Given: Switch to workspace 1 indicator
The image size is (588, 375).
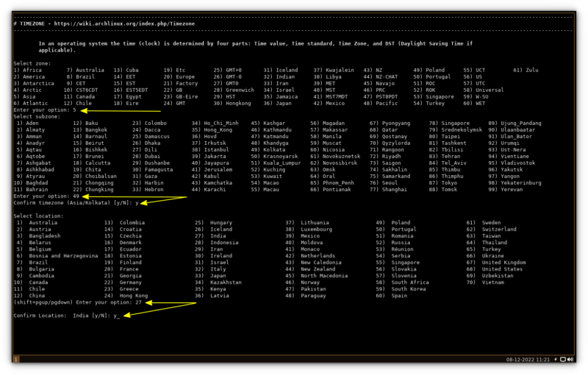Looking at the screenshot, I should click(x=15, y=360).
